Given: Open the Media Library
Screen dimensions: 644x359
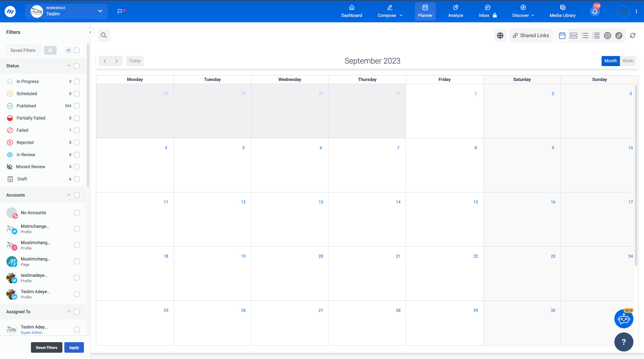Looking at the screenshot, I should point(562,11).
